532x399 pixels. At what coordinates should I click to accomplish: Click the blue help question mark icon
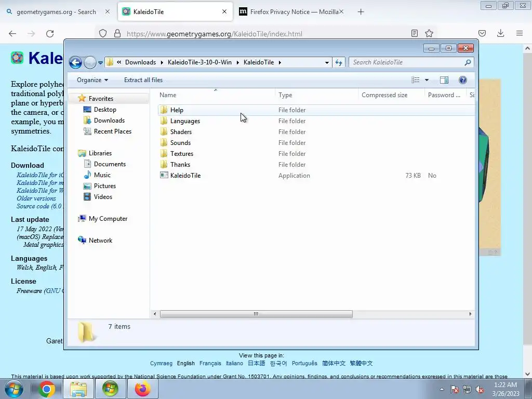point(463,80)
